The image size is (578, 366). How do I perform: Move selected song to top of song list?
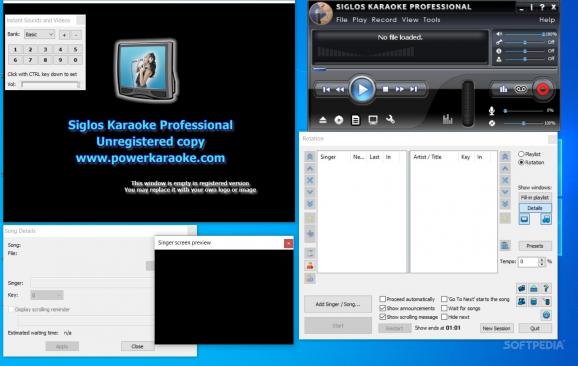click(x=505, y=157)
